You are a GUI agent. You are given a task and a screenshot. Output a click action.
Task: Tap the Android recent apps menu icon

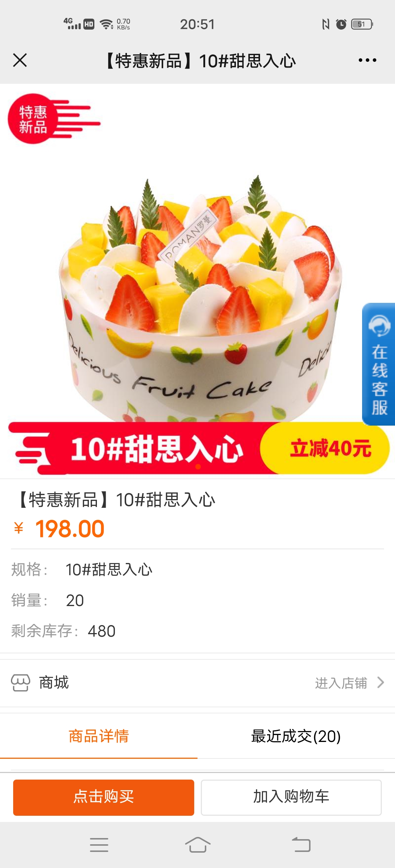point(99,845)
